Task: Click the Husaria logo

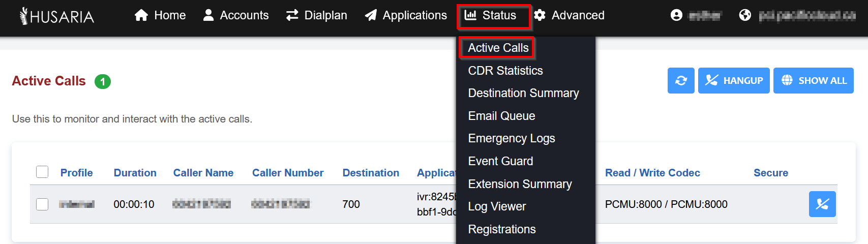Action: pos(57,16)
